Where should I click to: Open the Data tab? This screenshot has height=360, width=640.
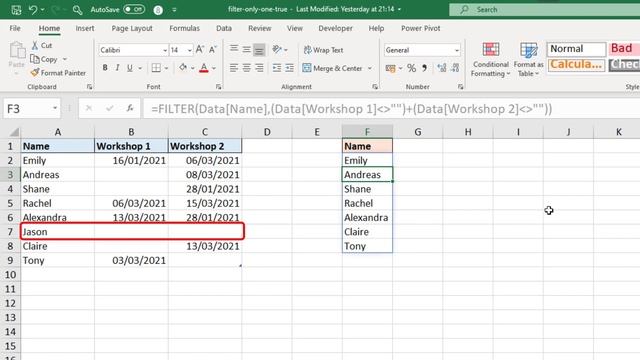pyautogui.click(x=224, y=28)
